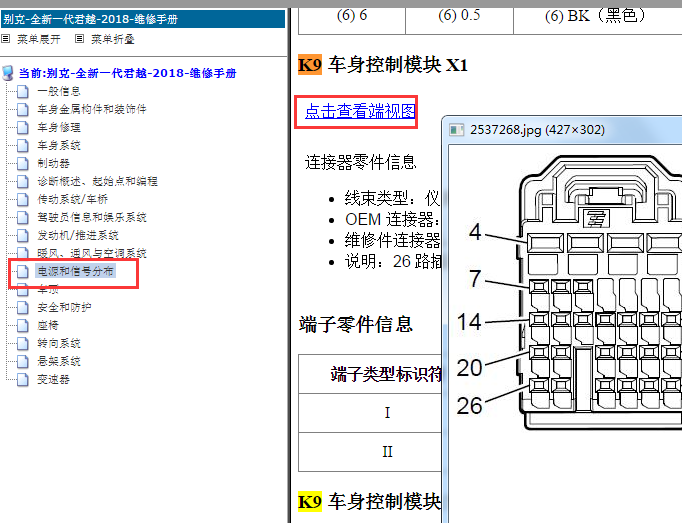
Task: Select 发动机/推进系统 in the tree
Action: tap(78, 235)
